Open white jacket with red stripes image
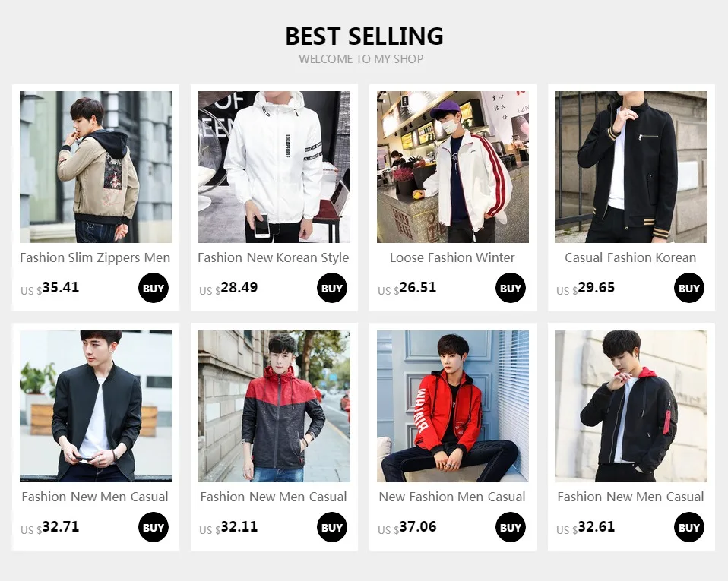The width and height of the screenshot is (728, 581). coord(453,167)
